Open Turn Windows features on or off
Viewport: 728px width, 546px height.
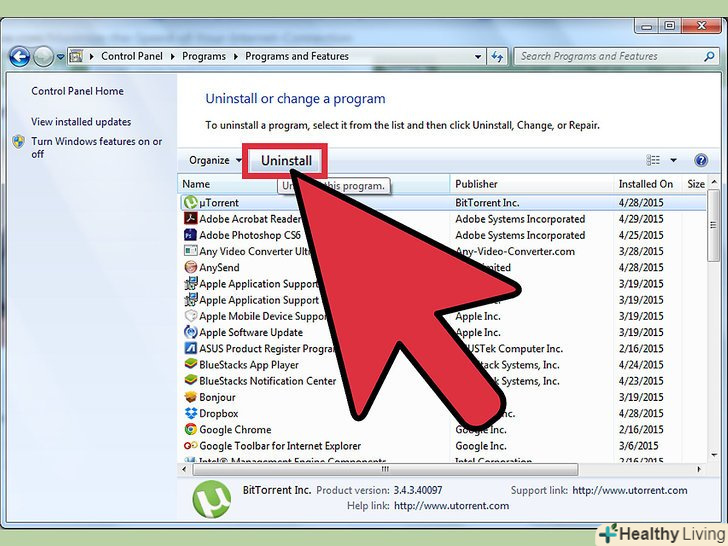point(97,147)
